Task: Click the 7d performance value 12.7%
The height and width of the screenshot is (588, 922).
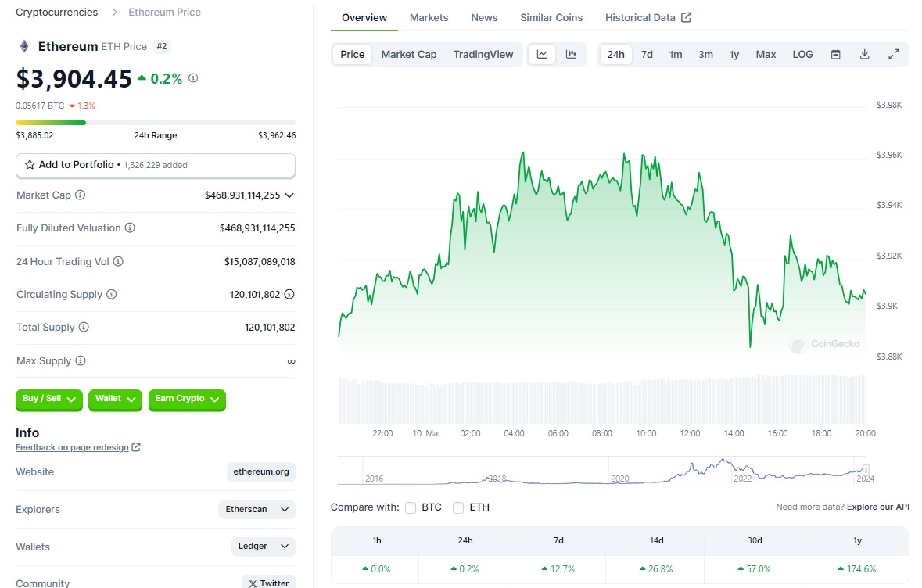Action: [x=558, y=569]
